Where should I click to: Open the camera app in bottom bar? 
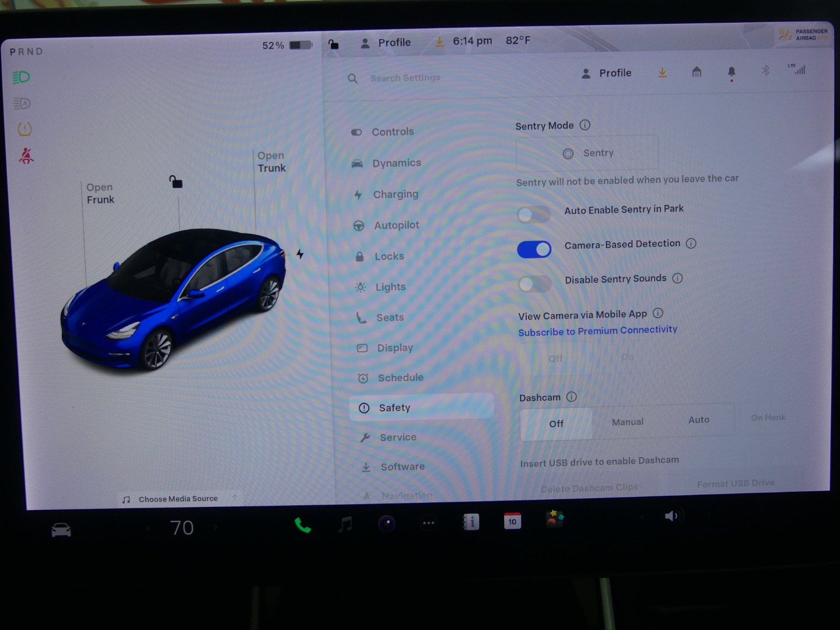pos(387,523)
